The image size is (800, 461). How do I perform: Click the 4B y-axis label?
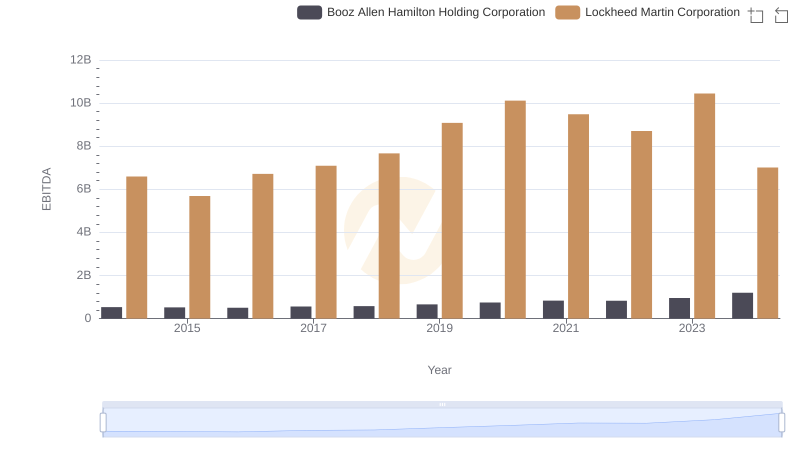click(84, 232)
